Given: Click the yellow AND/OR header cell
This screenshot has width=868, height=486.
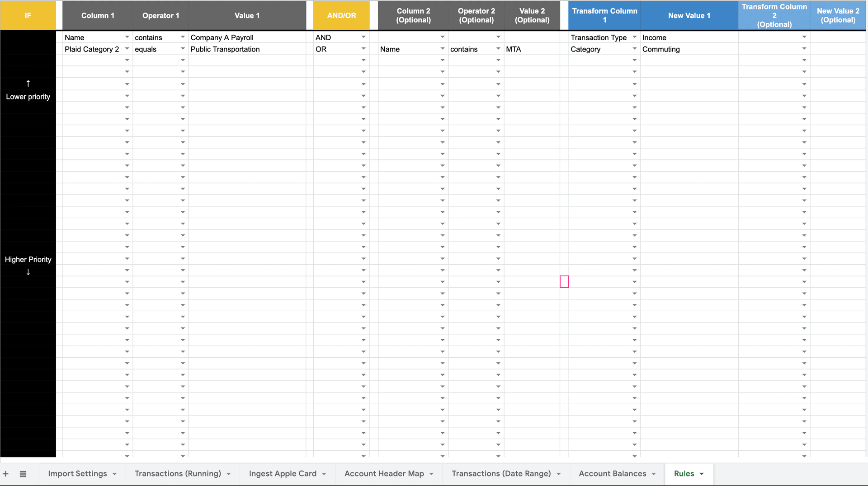Looking at the screenshot, I should 341,15.
